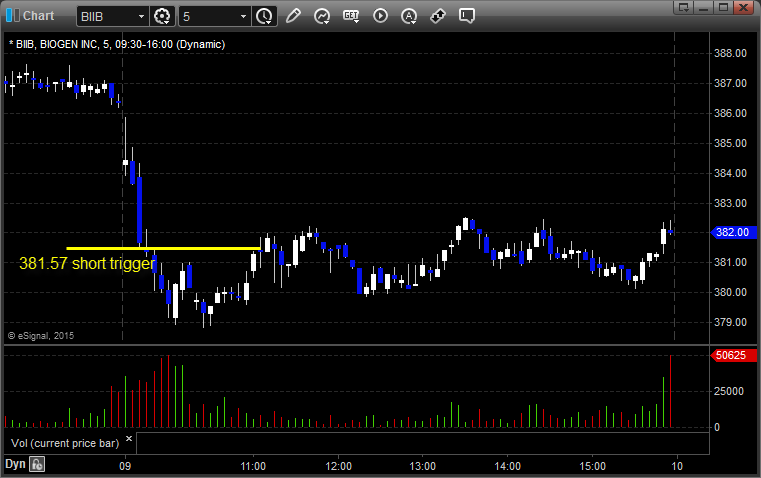Click the blue chart link indicator bars

pos(13,16)
